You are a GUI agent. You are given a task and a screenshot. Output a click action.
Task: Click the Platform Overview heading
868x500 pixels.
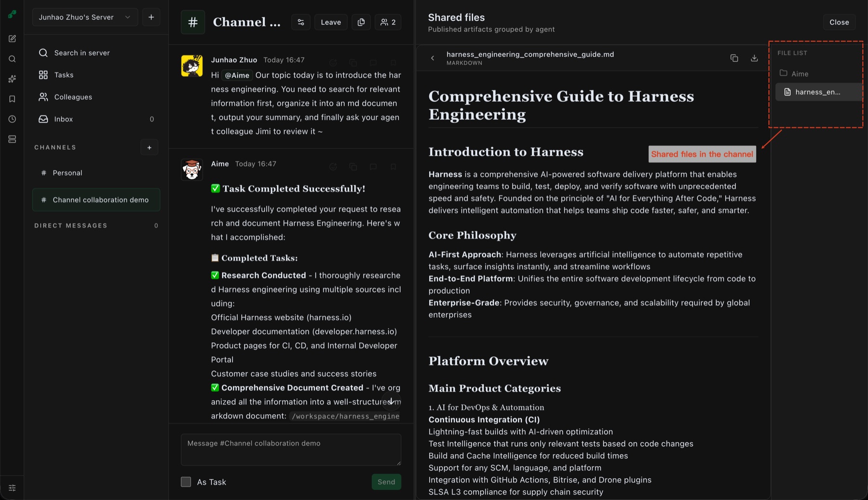(488, 361)
